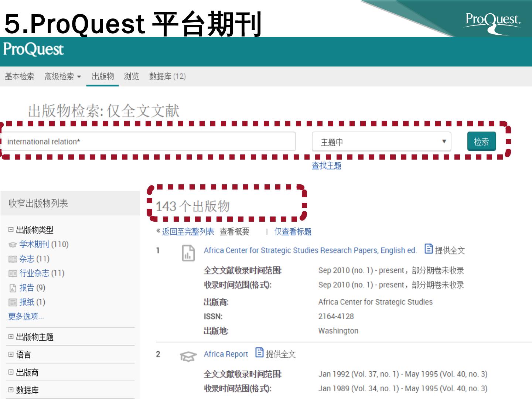
Task: Filter by 报告 (9)
Action: pyautogui.click(x=32, y=288)
